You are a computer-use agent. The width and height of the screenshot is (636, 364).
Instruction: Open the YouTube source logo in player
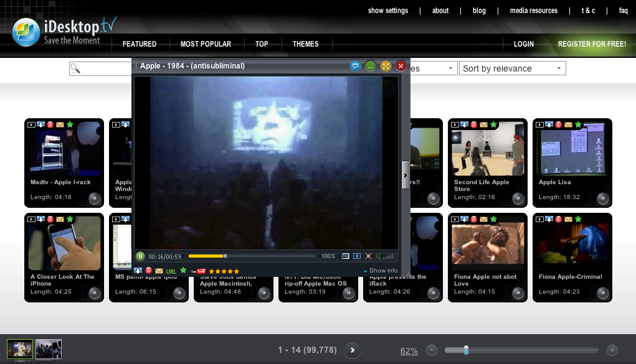tap(198, 271)
